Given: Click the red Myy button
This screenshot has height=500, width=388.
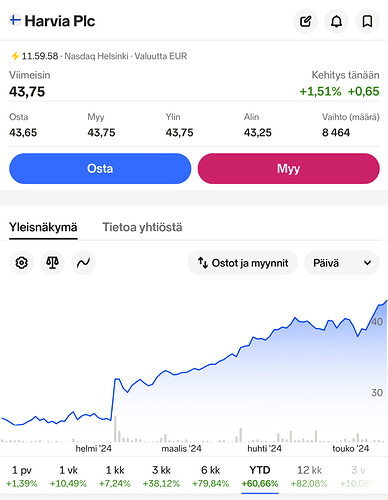Looking at the screenshot, I should (289, 168).
